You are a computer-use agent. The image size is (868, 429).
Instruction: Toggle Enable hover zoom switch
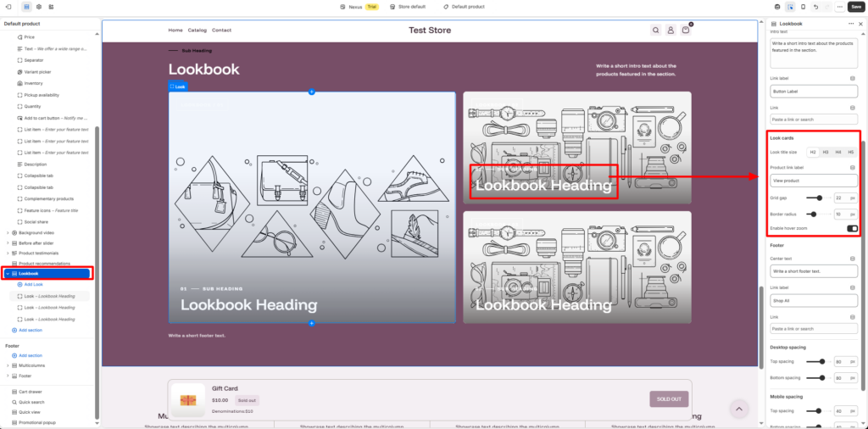[x=852, y=229]
